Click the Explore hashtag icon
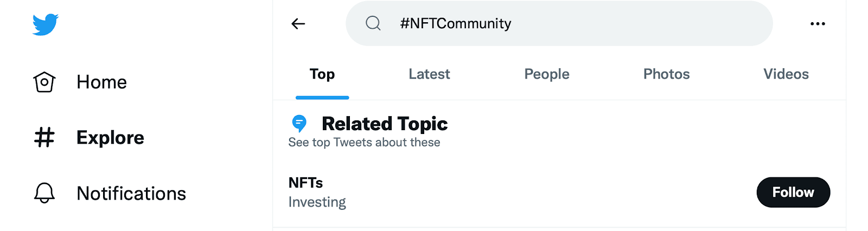Image resolution: width=868 pixels, height=231 pixels. [x=44, y=138]
